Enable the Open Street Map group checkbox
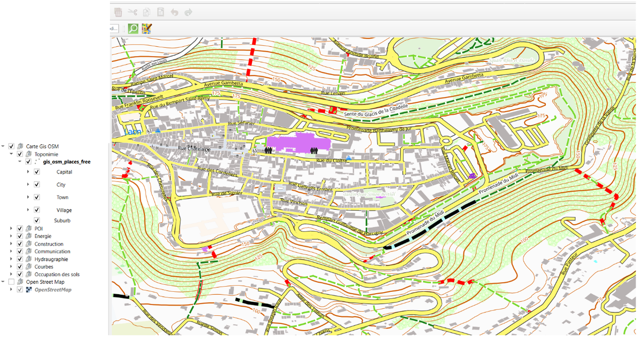Image resolution: width=644 pixels, height=339 pixels. point(11,282)
